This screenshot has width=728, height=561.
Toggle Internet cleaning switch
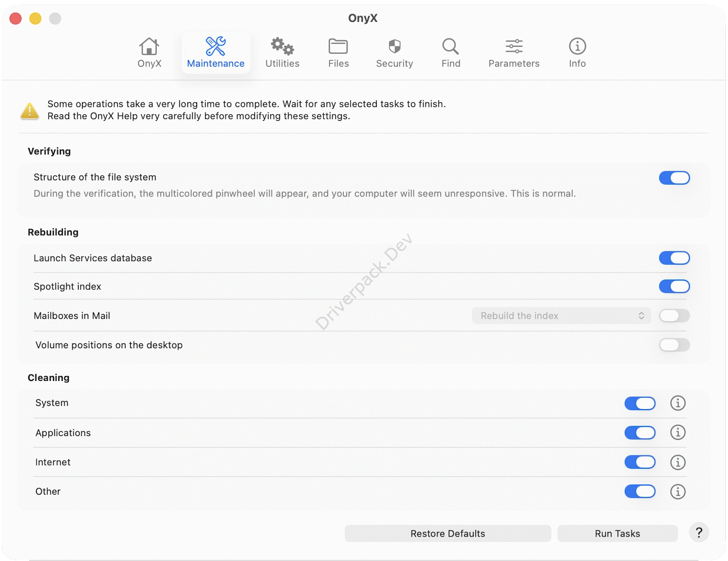pos(640,462)
